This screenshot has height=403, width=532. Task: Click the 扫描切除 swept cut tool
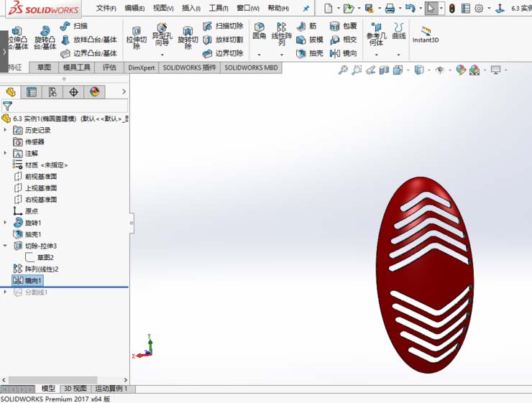[x=223, y=26]
